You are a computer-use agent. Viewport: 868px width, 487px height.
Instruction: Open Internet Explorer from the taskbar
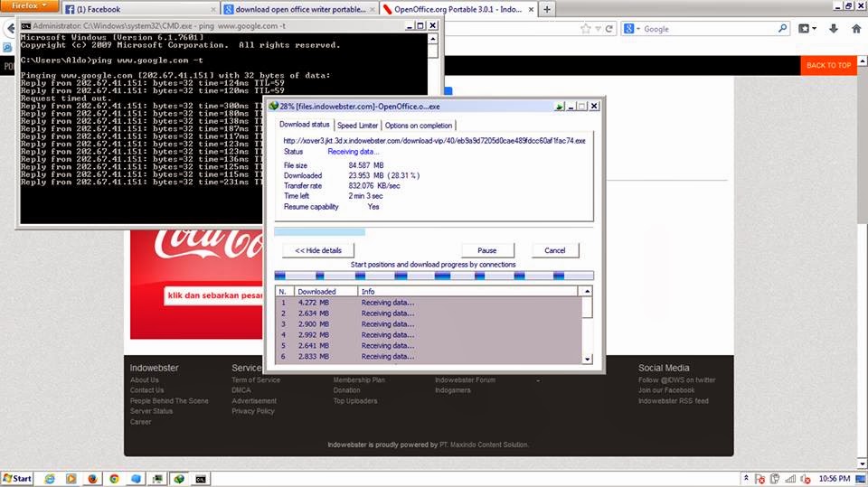pyautogui.click(x=49, y=479)
